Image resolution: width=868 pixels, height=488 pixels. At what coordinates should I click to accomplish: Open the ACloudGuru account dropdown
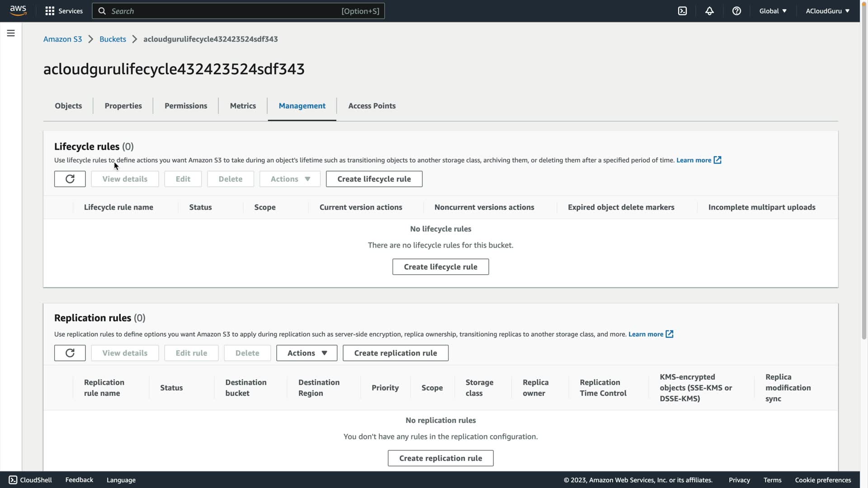tap(827, 11)
